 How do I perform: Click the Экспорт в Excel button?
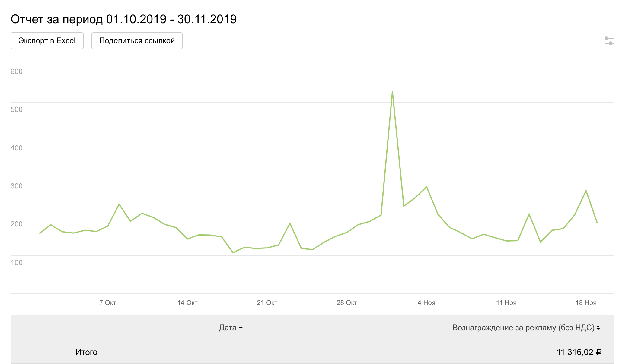(x=47, y=41)
